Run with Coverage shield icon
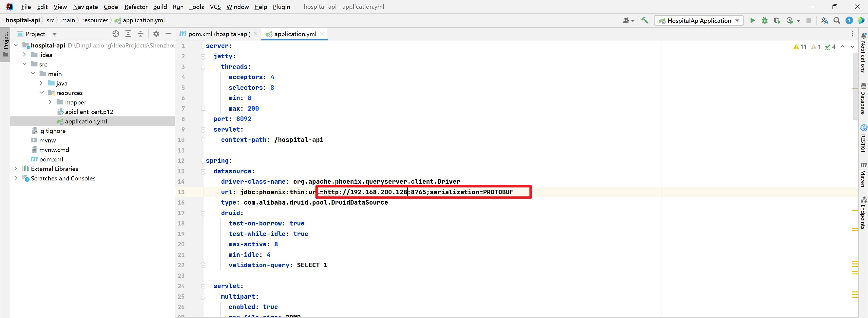868x318 pixels. 777,21
